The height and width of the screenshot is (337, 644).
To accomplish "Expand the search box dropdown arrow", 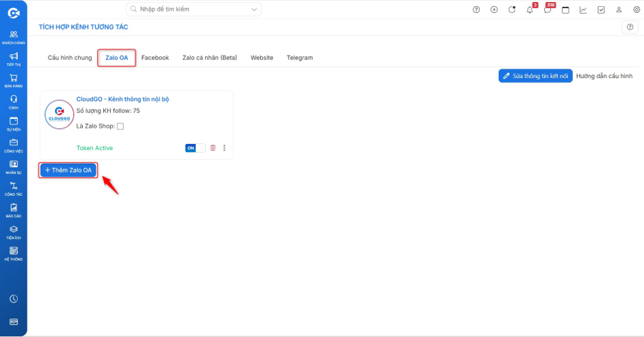I will (254, 10).
